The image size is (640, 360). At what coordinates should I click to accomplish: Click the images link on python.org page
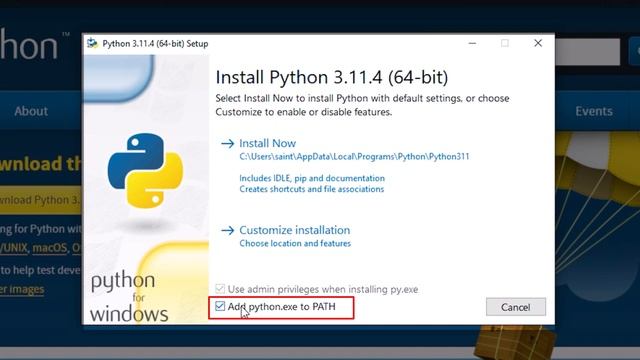tap(22, 289)
